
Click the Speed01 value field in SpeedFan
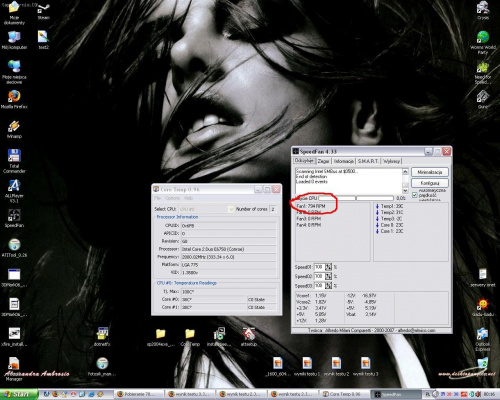pyautogui.click(x=319, y=267)
